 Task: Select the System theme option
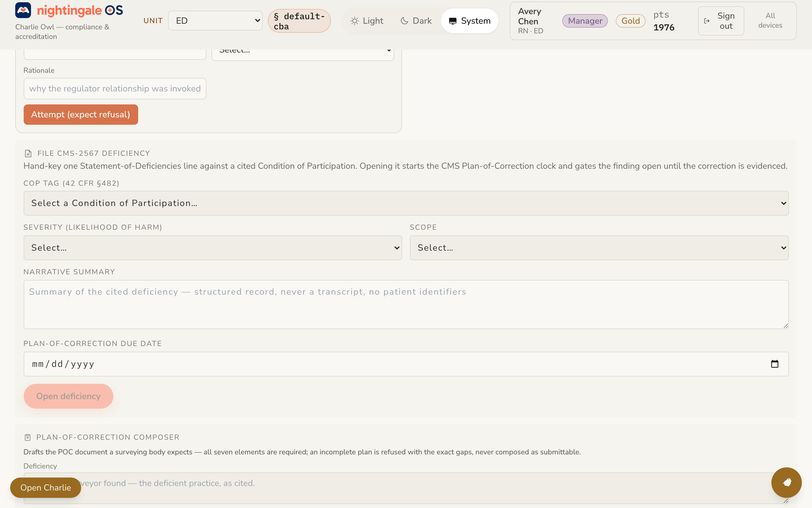click(x=469, y=21)
